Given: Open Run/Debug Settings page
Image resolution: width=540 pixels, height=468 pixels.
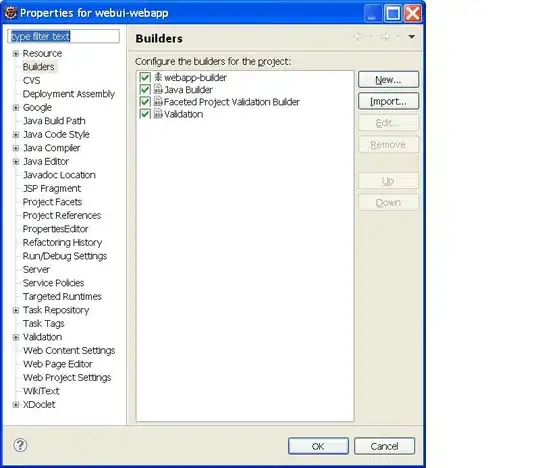Looking at the screenshot, I should tap(65, 256).
